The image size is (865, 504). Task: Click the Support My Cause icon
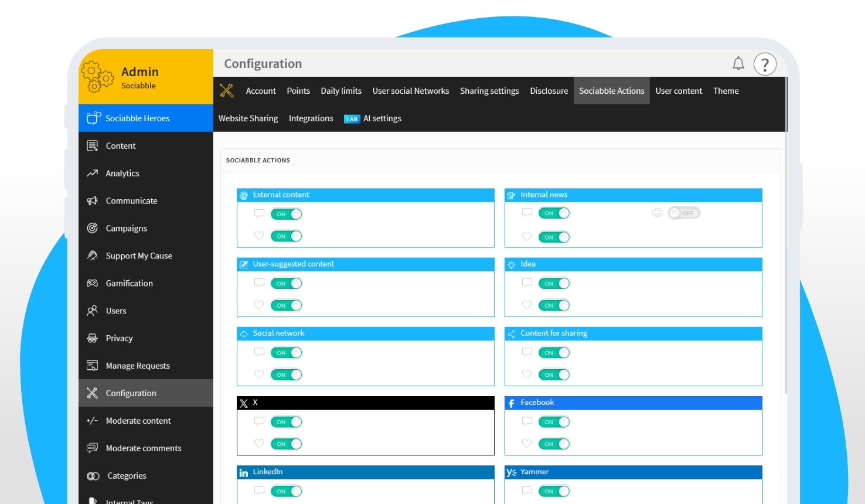tap(92, 256)
